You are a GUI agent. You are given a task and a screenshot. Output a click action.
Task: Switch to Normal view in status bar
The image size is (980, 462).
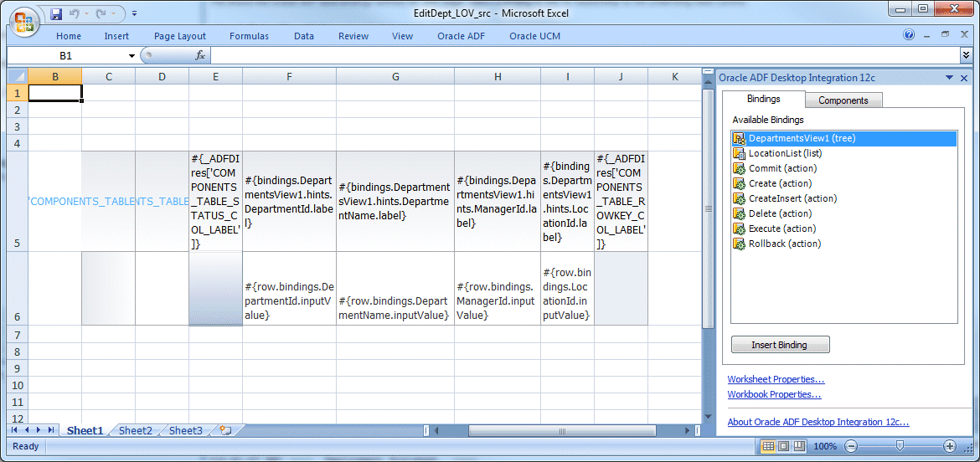pos(767,446)
